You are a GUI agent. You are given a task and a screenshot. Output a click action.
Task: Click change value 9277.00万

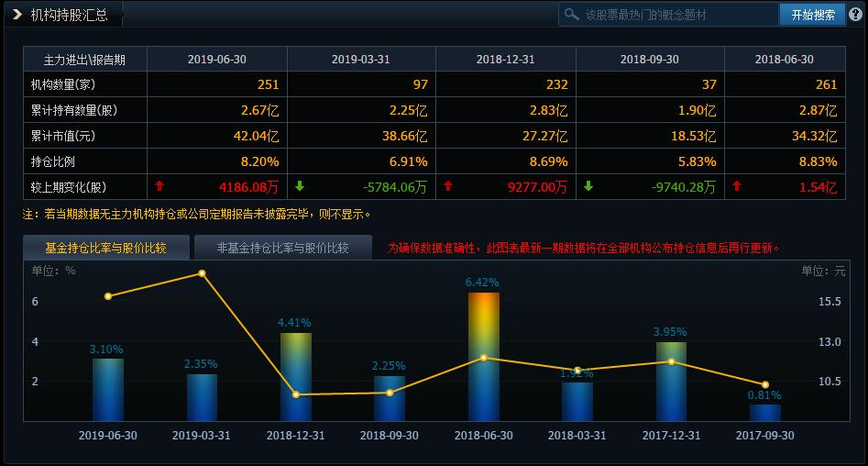click(x=537, y=187)
